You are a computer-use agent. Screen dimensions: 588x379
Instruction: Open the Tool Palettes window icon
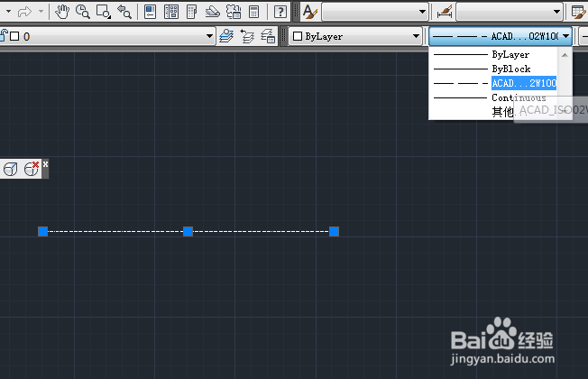[191, 12]
